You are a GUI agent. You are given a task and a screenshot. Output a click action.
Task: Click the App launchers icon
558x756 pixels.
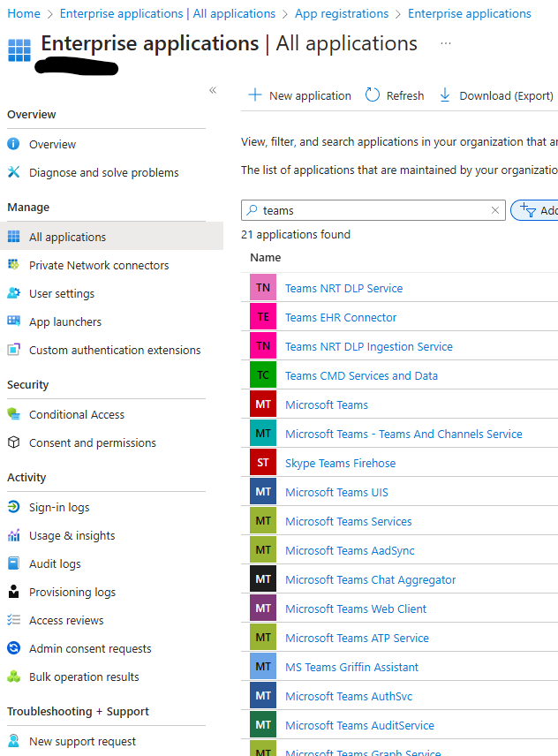click(x=13, y=321)
